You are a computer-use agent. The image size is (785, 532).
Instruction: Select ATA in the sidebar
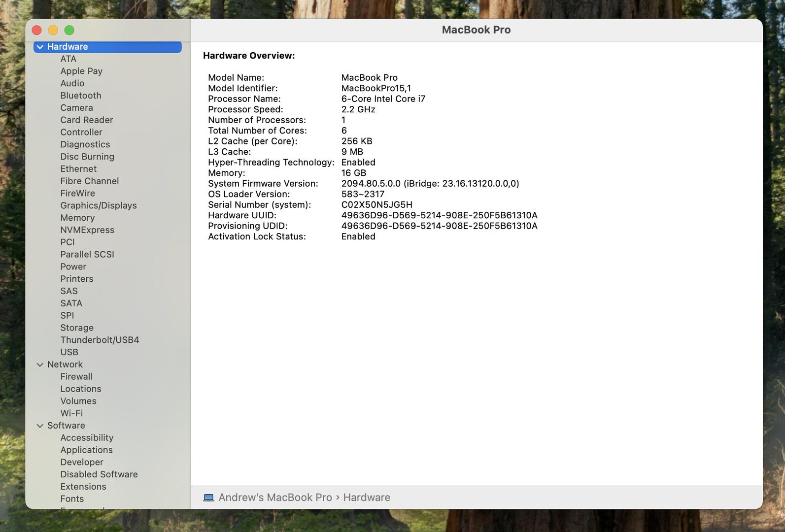coord(68,59)
